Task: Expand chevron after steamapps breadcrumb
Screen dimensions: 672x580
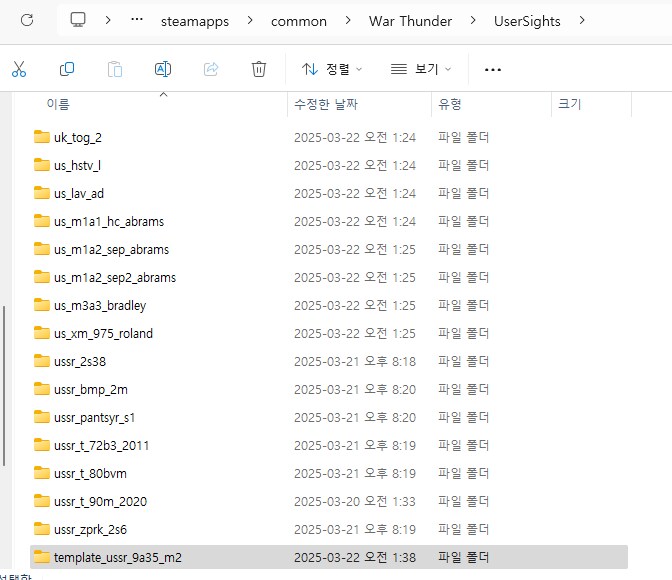Action: [250, 20]
